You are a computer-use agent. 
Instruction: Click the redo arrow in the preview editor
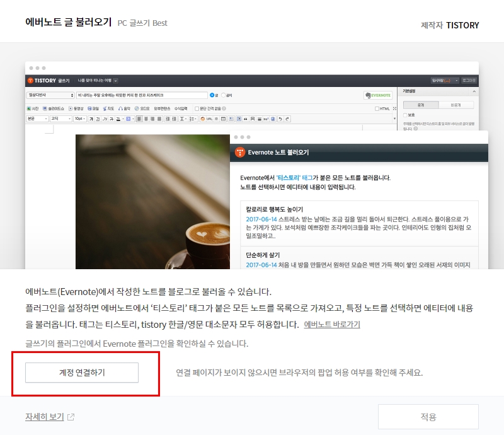tap(287, 119)
